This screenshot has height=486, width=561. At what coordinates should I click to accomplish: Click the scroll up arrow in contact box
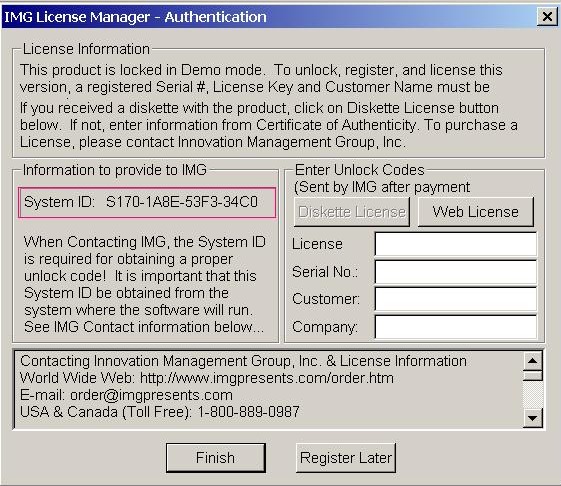tap(532, 361)
